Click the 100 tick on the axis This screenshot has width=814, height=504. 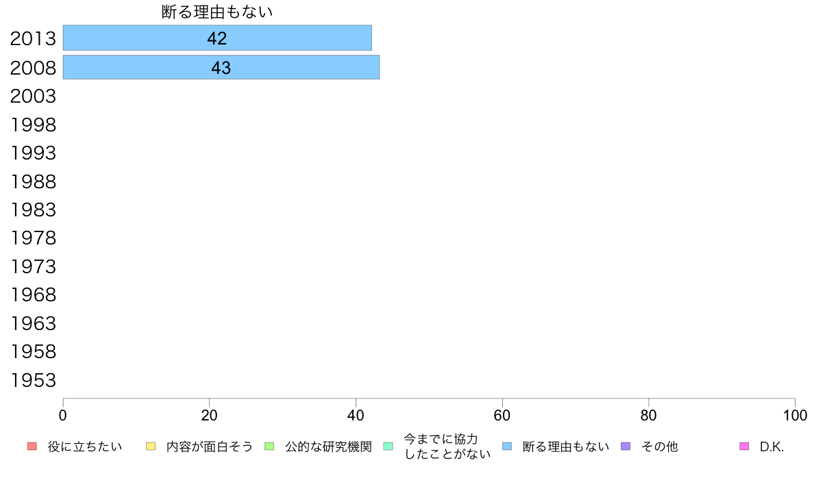click(795, 415)
